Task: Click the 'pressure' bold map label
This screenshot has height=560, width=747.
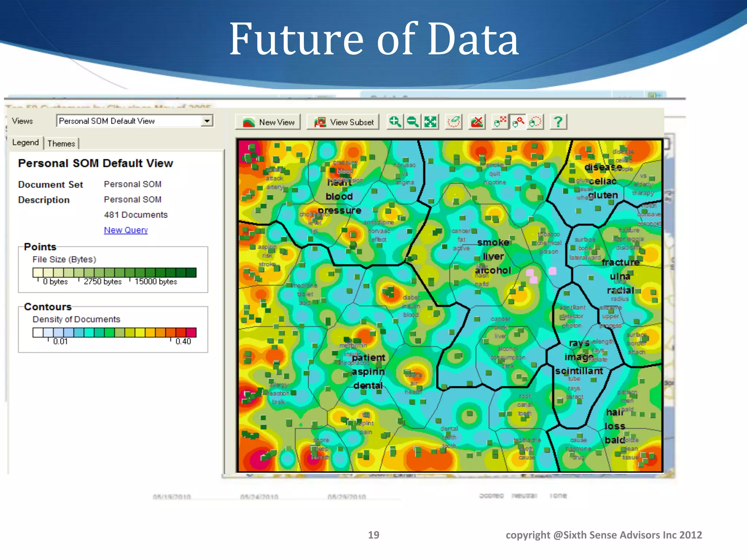Action: (x=339, y=210)
